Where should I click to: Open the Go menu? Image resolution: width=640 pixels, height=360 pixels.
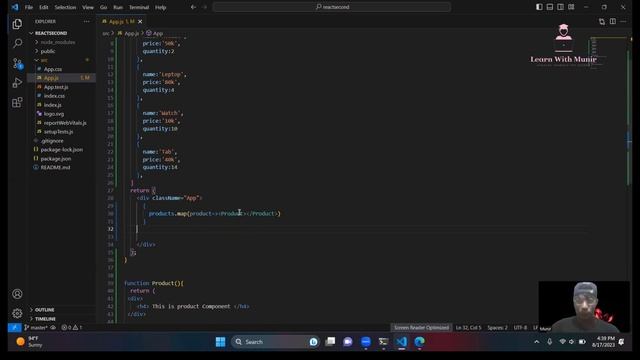click(103, 7)
